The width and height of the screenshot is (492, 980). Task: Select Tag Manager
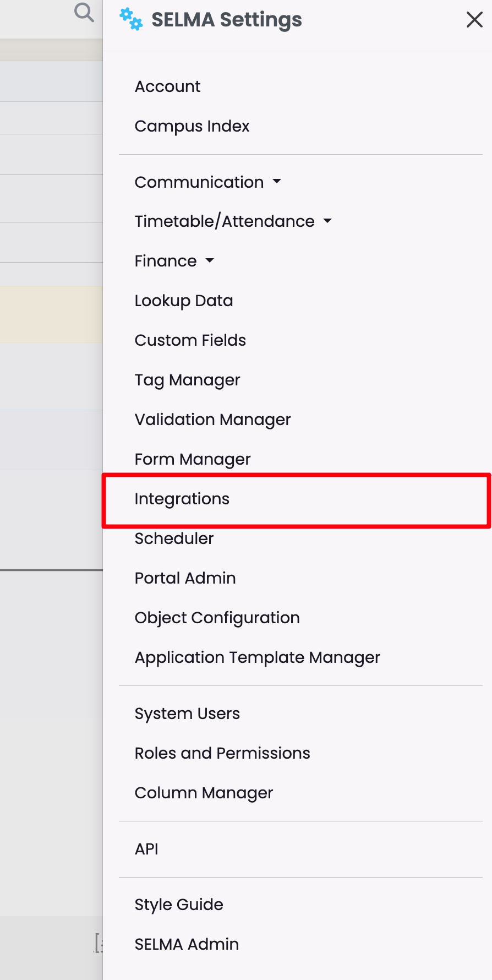click(x=187, y=380)
